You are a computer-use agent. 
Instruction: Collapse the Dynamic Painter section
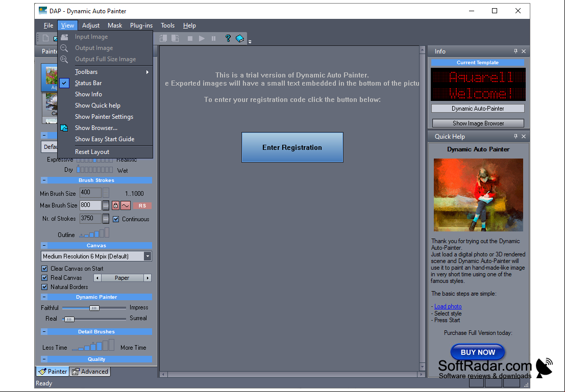[44, 297]
